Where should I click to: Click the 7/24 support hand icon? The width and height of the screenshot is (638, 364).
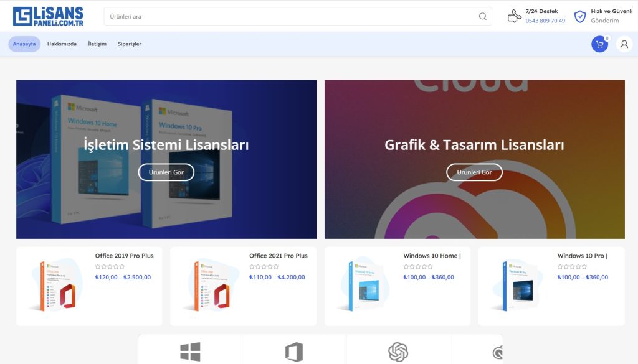(x=514, y=16)
